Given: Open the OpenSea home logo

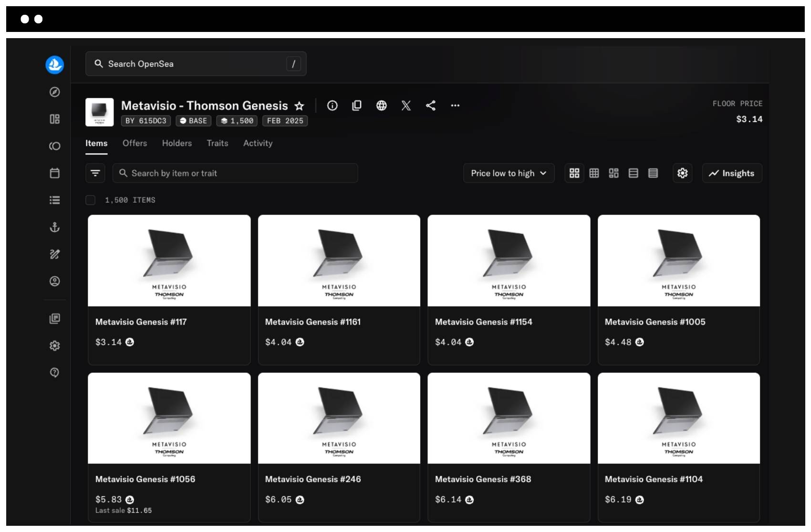Looking at the screenshot, I should (54, 65).
